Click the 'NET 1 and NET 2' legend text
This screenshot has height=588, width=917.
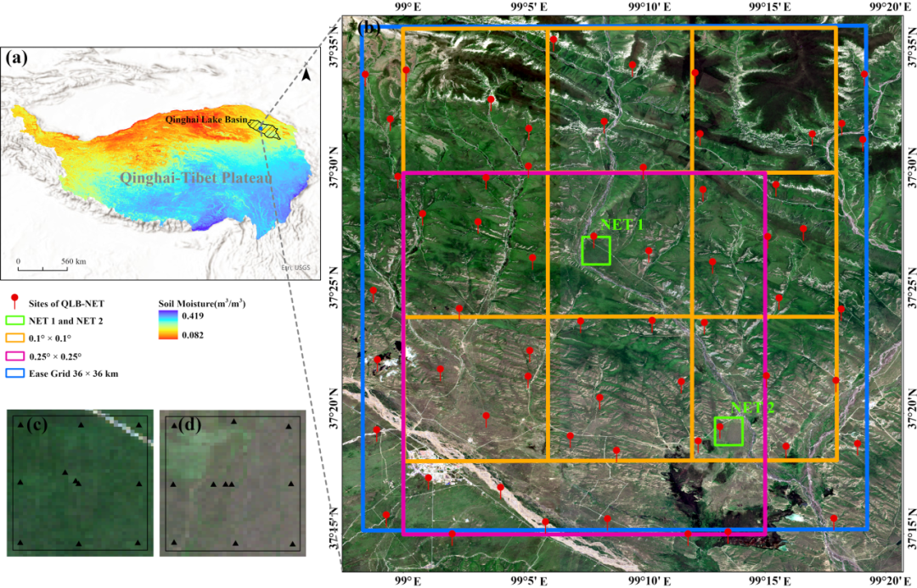point(65,321)
